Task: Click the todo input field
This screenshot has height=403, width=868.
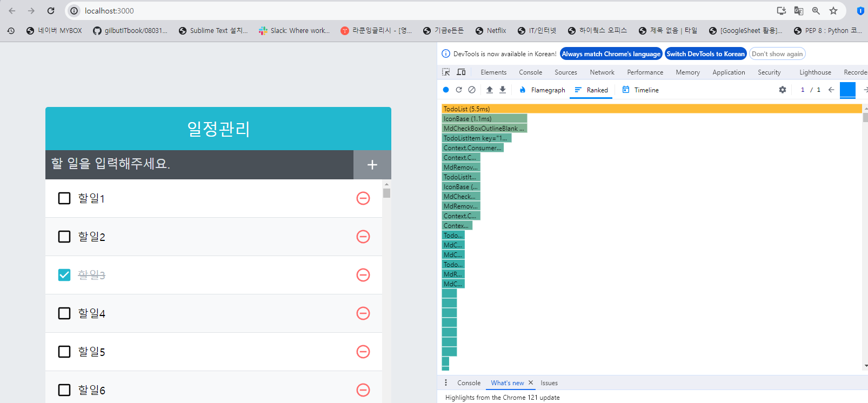Action: coord(199,165)
